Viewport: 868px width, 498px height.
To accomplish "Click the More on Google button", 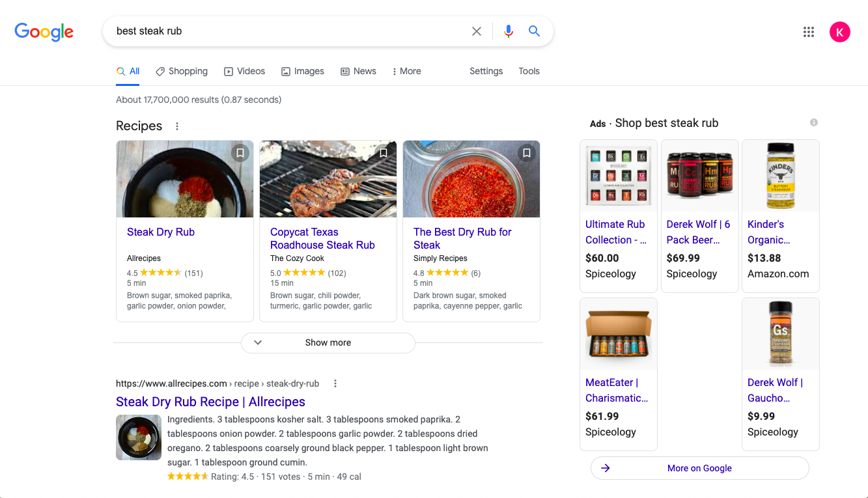I will coord(700,468).
